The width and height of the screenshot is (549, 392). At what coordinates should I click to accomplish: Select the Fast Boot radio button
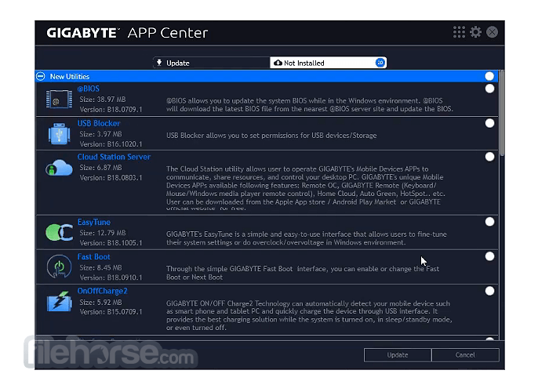[489, 256]
